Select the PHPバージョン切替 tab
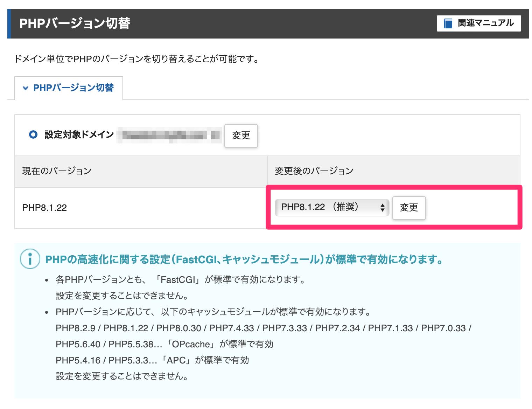 point(69,88)
